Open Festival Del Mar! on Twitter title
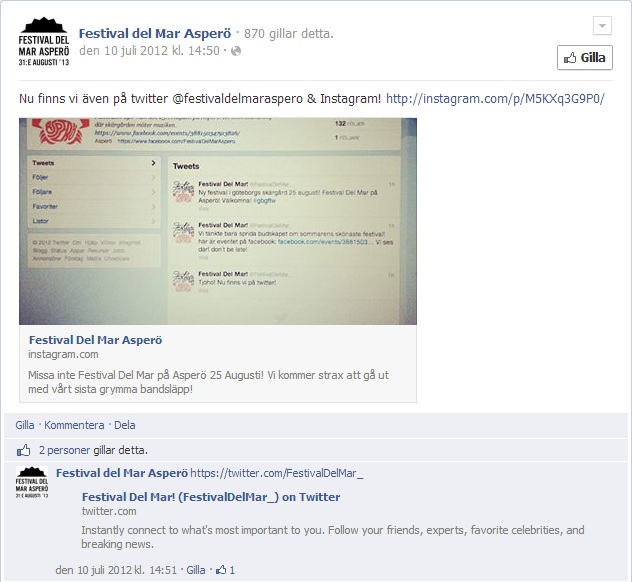This screenshot has height=582, width=632. tap(211, 497)
